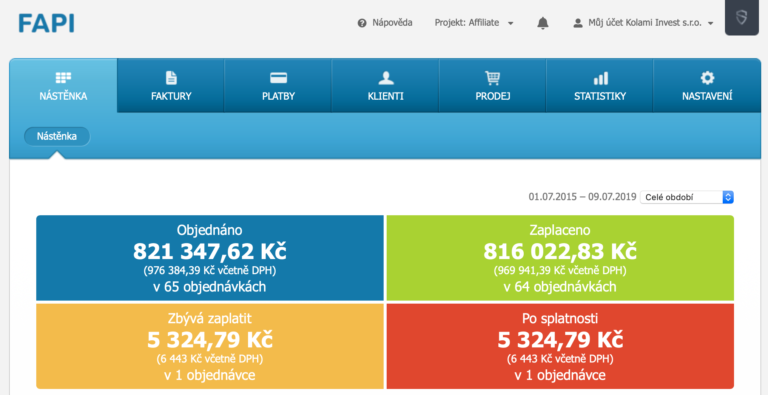Screen dimensions: 768x395
Task: Click the Faktury document icon
Action: [171, 77]
